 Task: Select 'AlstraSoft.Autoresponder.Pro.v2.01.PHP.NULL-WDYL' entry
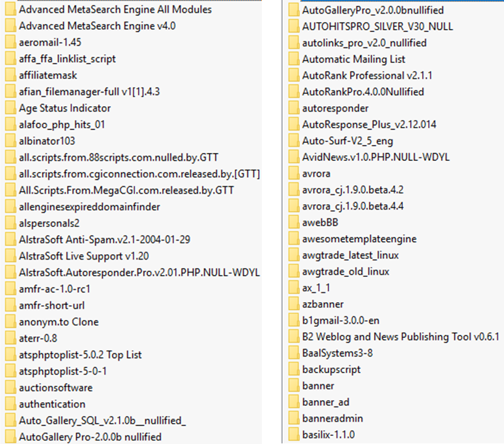pyautogui.click(x=139, y=272)
